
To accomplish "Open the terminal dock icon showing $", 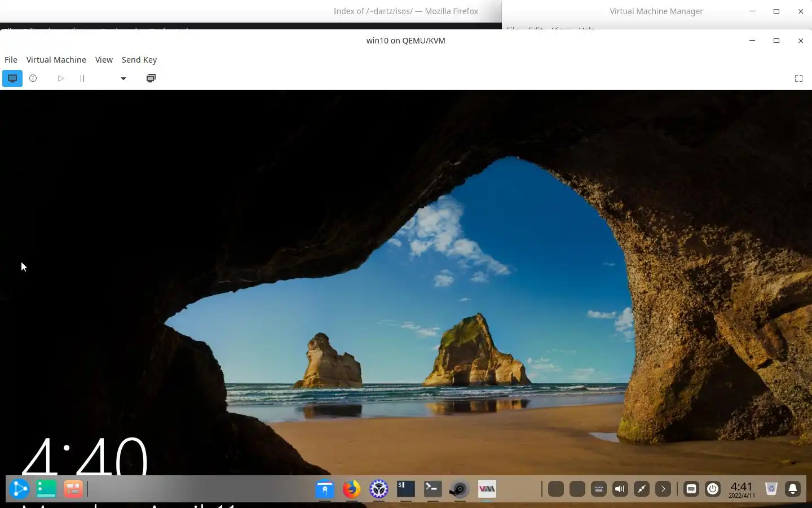I will point(406,489).
